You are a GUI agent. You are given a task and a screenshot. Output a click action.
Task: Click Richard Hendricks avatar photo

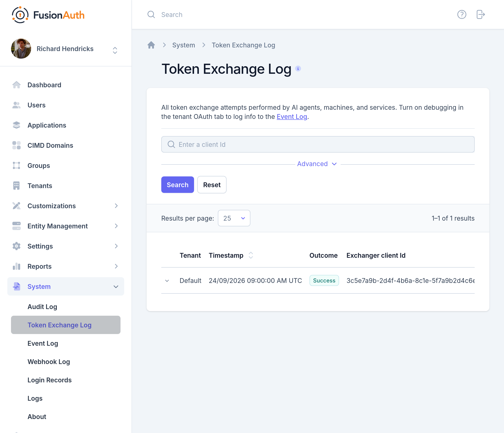[21, 49]
